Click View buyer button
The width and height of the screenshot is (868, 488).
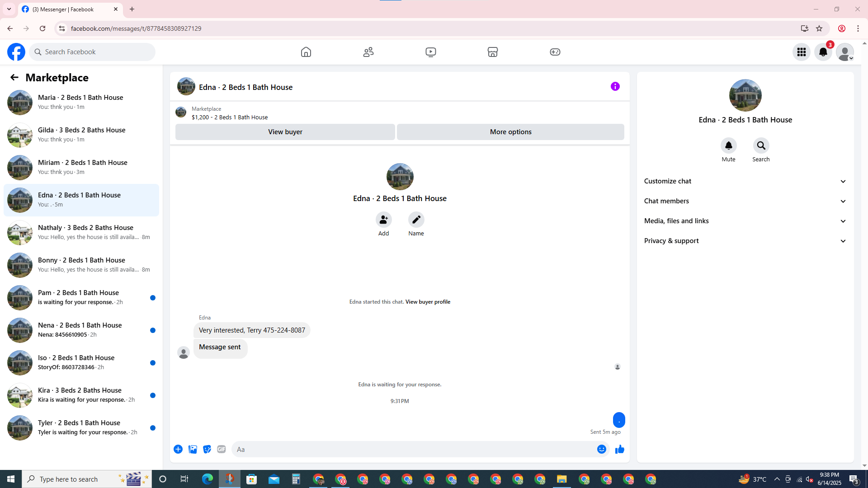(x=285, y=132)
